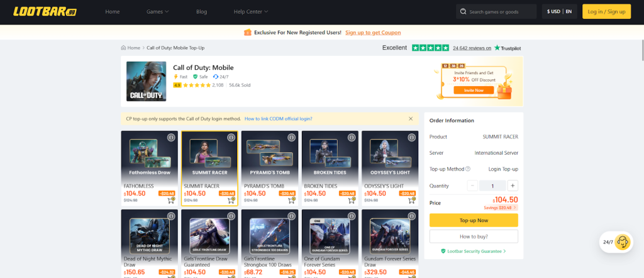Open the Blog page
This screenshot has height=278, width=644.
tap(202, 11)
